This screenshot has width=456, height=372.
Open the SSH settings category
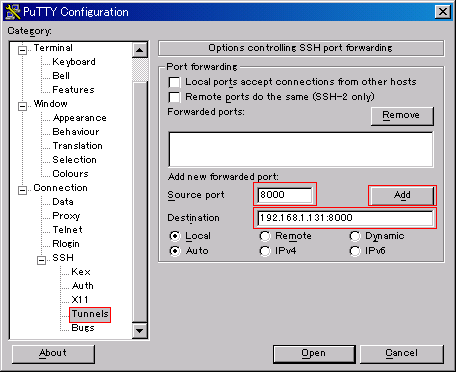(x=63, y=258)
